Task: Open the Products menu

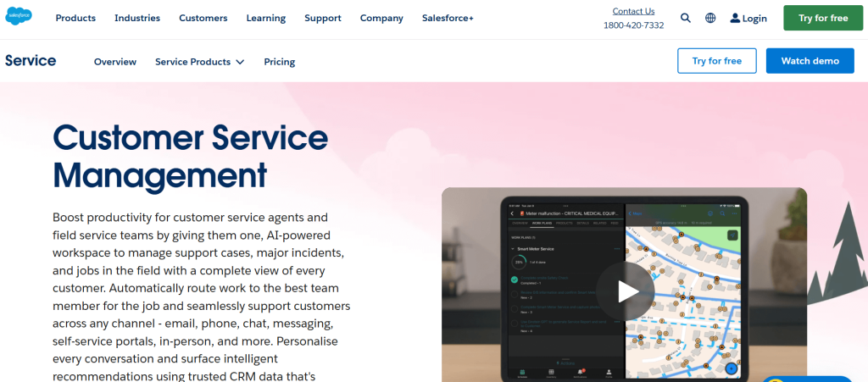Action: point(75,18)
